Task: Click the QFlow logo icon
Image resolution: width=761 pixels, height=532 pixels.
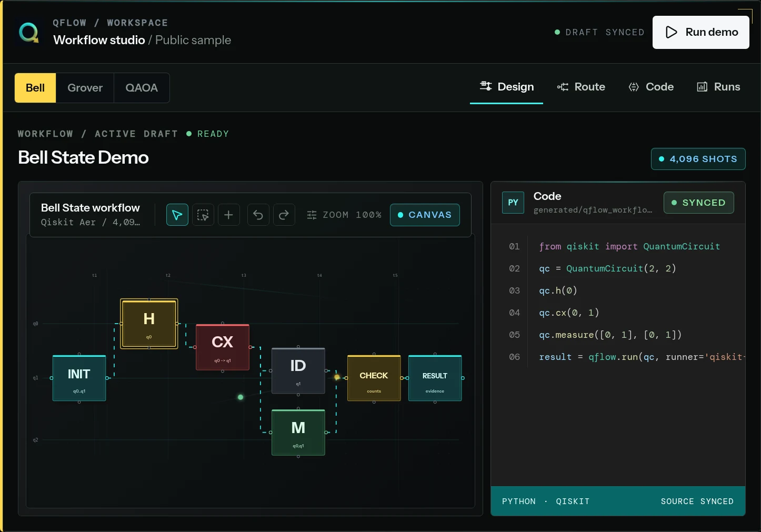Action: pos(29,32)
